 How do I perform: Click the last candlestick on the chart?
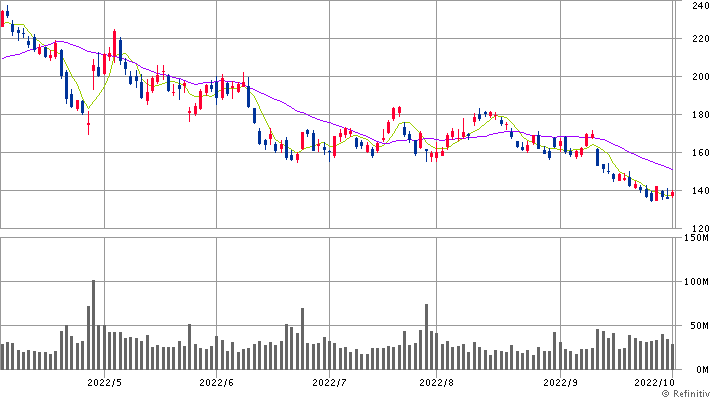(x=673, y=194)
